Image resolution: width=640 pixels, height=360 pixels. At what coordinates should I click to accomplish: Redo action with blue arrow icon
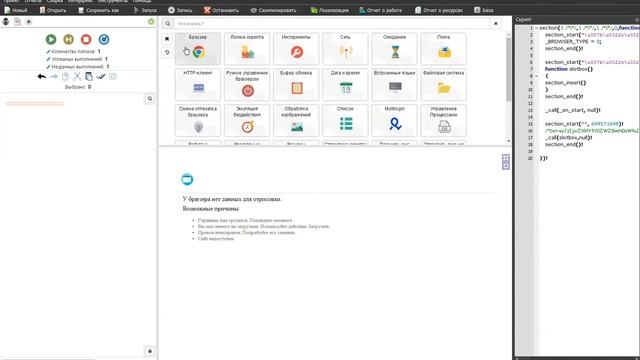tap(53, 76)
